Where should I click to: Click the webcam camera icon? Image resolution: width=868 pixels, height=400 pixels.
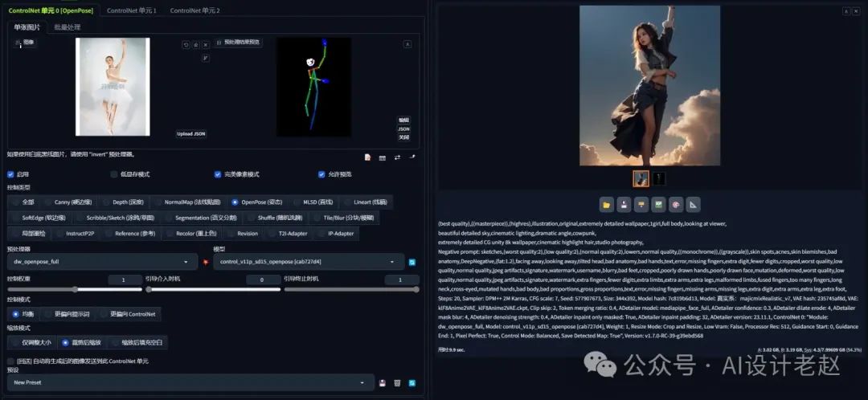(x=382, y=157)
